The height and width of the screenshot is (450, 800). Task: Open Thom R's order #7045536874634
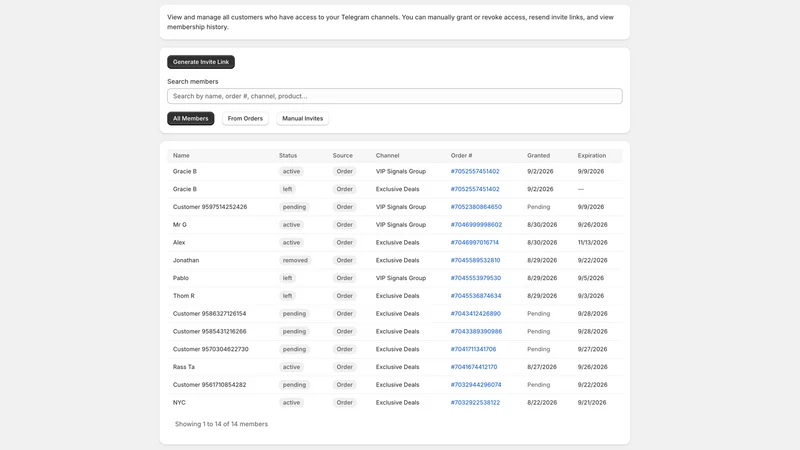[476, 296]
